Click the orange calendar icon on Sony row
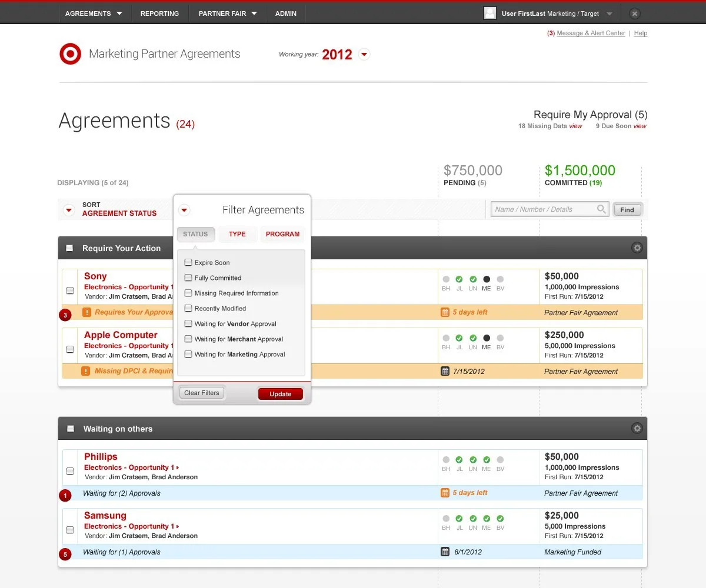Screen dimensions: 706x588 pos(445,312)
